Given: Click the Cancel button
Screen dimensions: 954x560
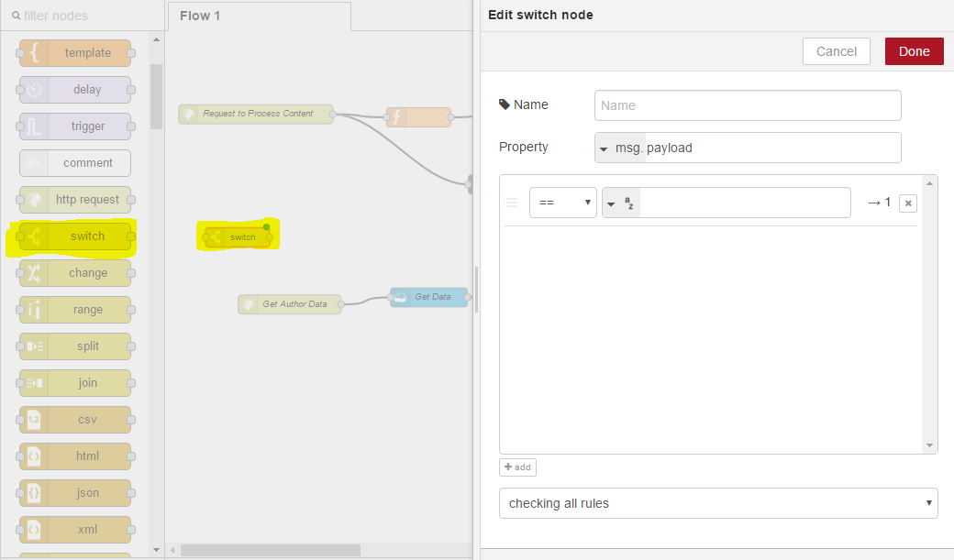Looking at the screenshot, I should (x=836, y=51).
